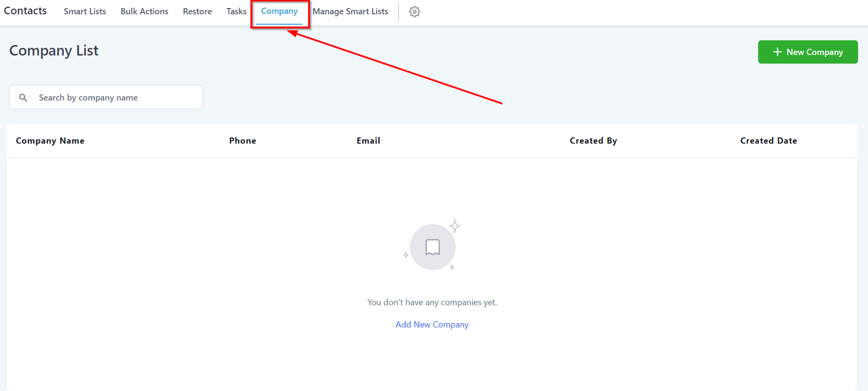Click the bookmark empty-state icon
Screen dimensions: 868x391
coord(432,247)
